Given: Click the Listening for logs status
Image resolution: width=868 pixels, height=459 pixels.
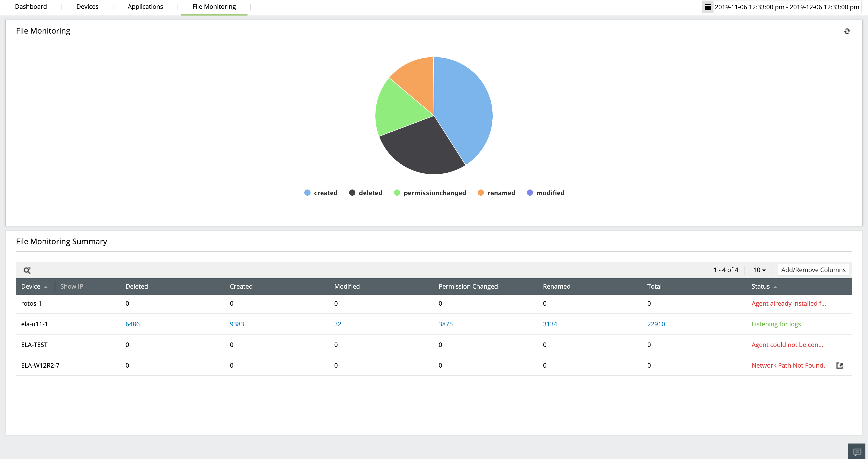Looking at the screenshot, I should (776, 324).
